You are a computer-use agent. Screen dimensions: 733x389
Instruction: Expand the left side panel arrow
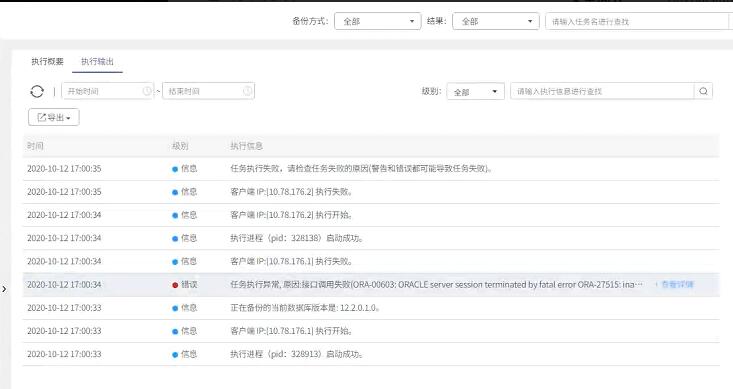click(x=4, y=289)
